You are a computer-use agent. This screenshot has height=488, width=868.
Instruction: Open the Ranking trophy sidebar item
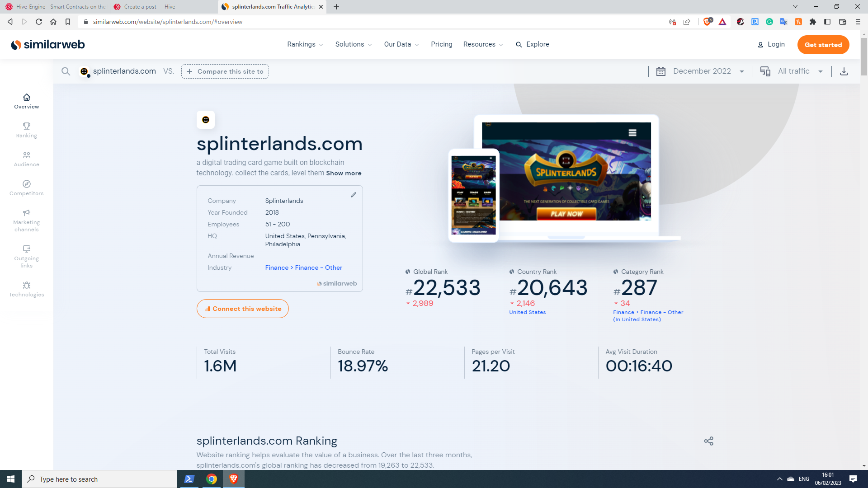(26, 130)
